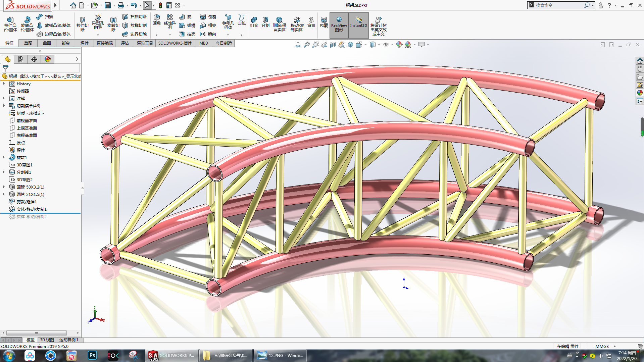This screenshot has height=362, width=644.
Task: Click the Rebuild traffic light icon
Action: [x=160, y=5]
